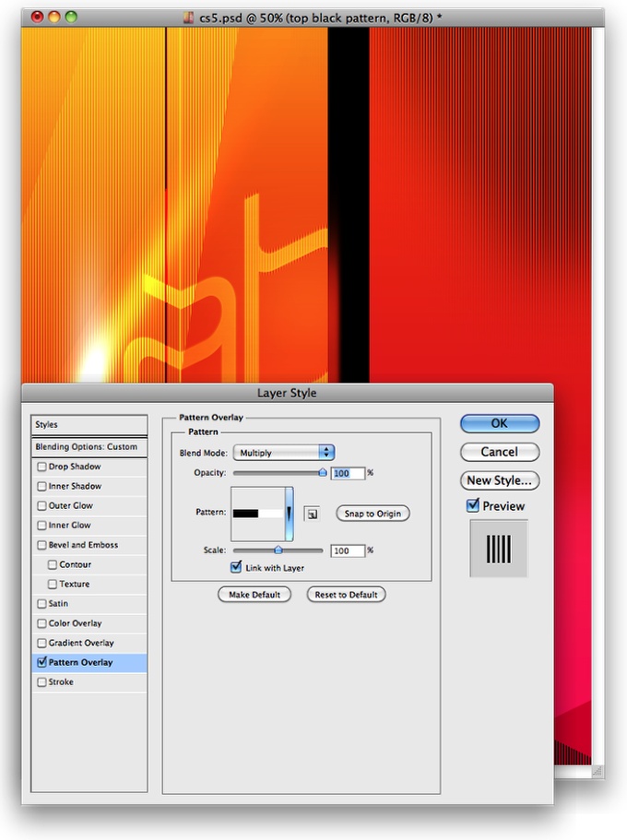The width and height of the screenshot is (627, 840).
Task: Open the Satin settings row
Action: [89, 604]
